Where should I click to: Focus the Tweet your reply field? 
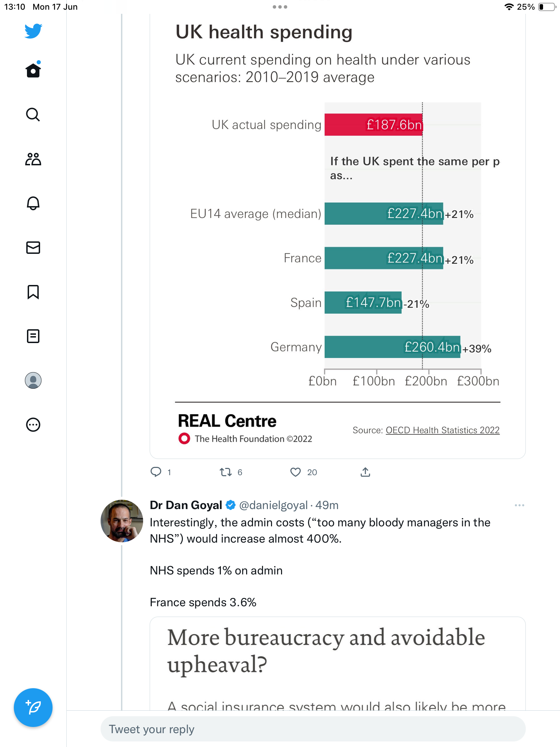313,729
